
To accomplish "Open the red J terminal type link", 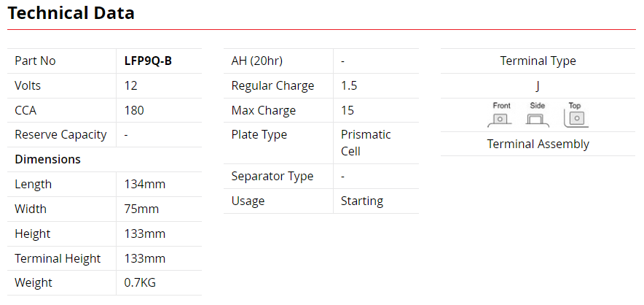I will pos(538,86).
